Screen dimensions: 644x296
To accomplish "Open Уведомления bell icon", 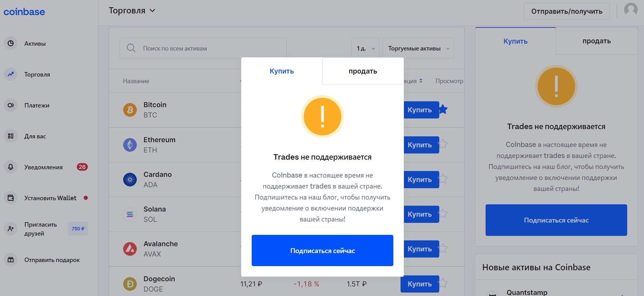I will click(x=11, y=167).
